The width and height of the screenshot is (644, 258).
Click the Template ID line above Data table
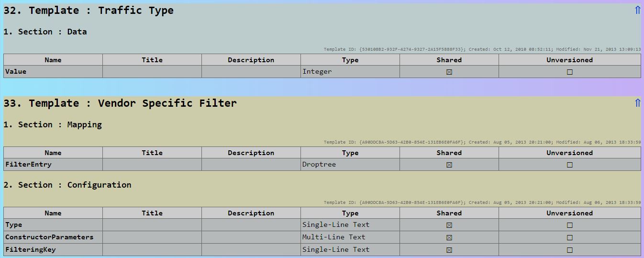482,49
